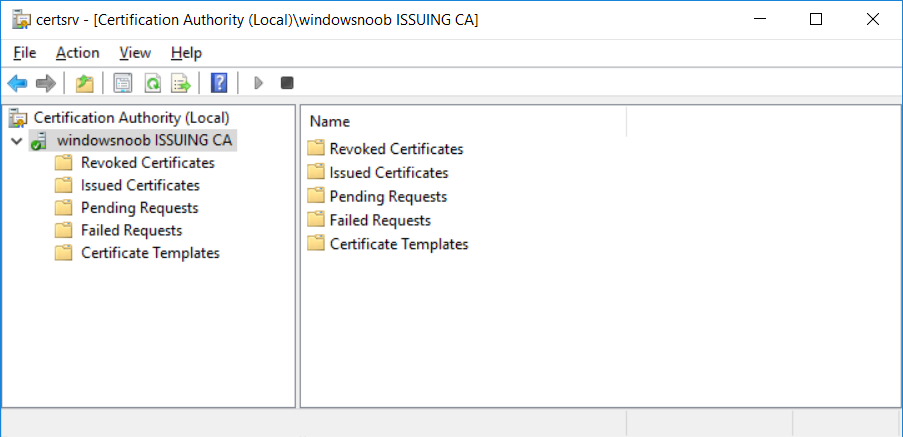Click the certsrv title bar app icon
This screenshot has width=903, height=437.
coord(21,20)
